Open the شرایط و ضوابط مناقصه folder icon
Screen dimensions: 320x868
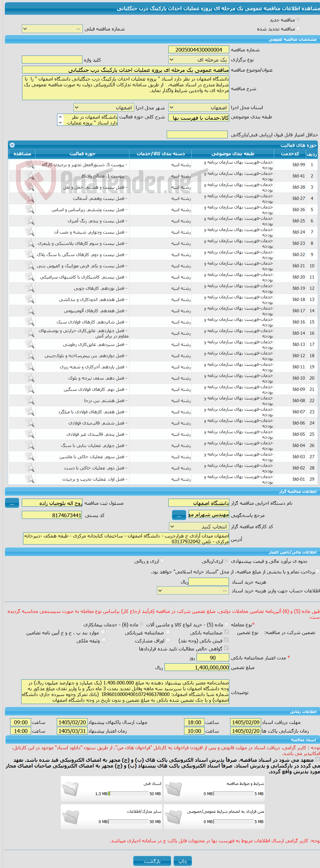(173, 789)
